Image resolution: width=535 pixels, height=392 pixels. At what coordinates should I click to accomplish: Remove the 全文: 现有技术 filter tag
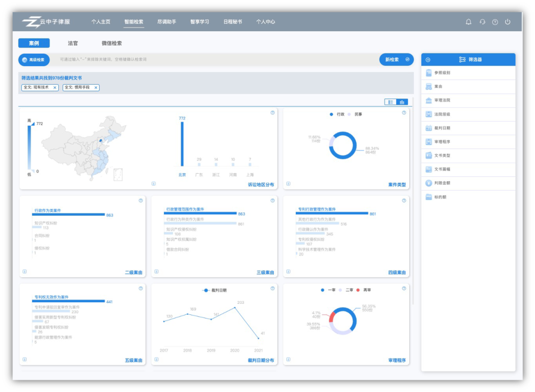tap(54, 88)
